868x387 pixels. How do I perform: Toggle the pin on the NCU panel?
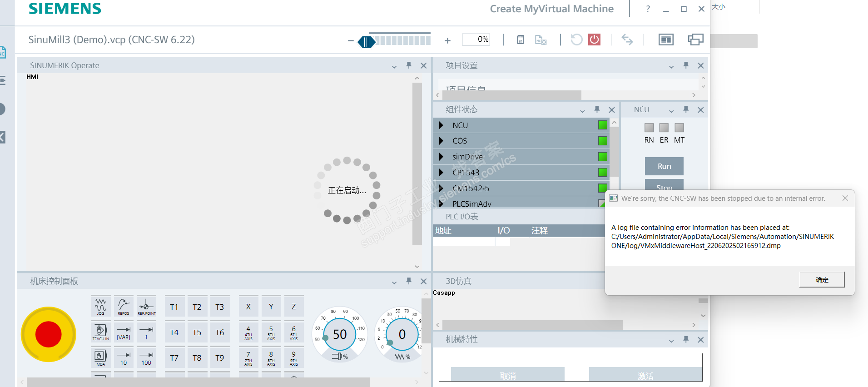pyautogui.click(x=686, y=110)
